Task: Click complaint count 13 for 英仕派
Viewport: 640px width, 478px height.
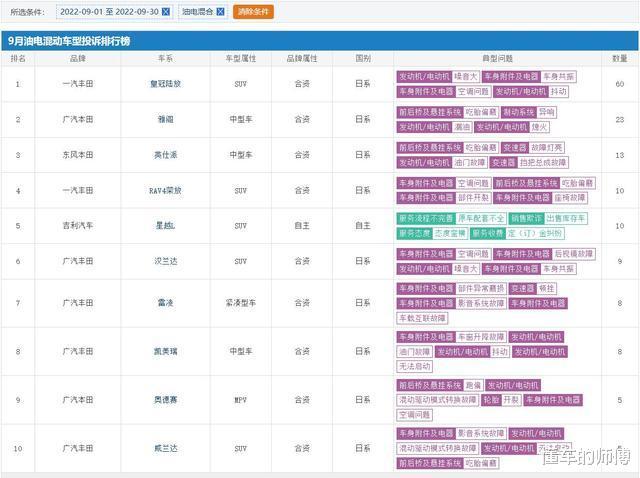Action: point(620,155)
